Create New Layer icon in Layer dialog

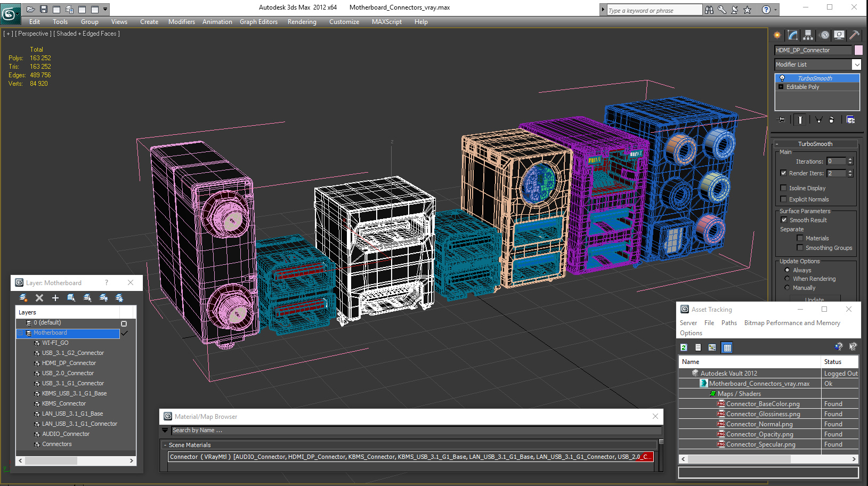23,298
